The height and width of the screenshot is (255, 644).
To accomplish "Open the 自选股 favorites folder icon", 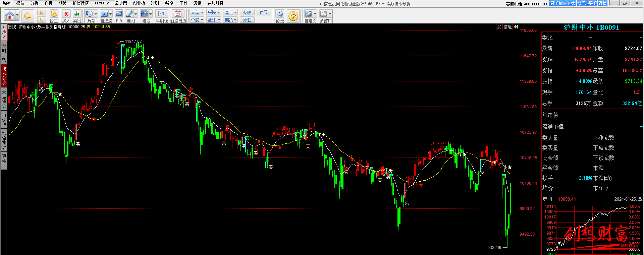I will coord(104,14).
